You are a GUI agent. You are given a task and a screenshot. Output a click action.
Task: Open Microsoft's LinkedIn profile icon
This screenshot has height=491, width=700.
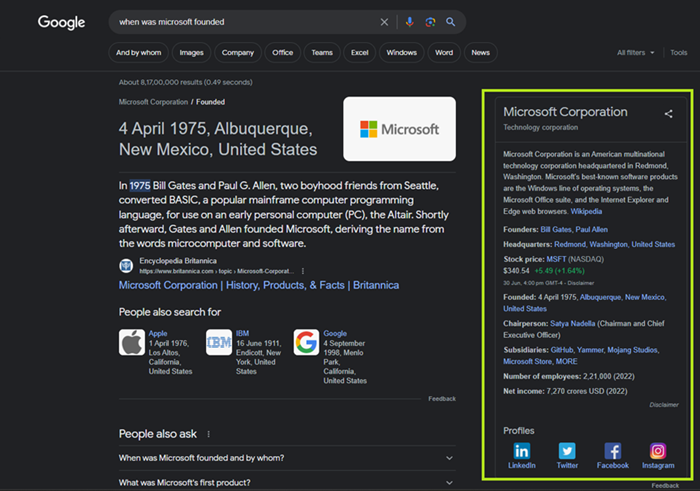click(522, 452)
